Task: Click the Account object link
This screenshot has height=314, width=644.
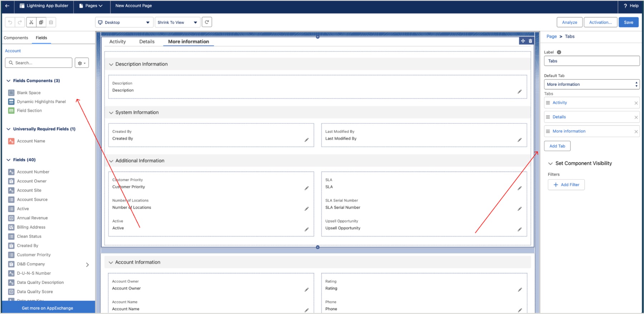Action: point(13,51)
